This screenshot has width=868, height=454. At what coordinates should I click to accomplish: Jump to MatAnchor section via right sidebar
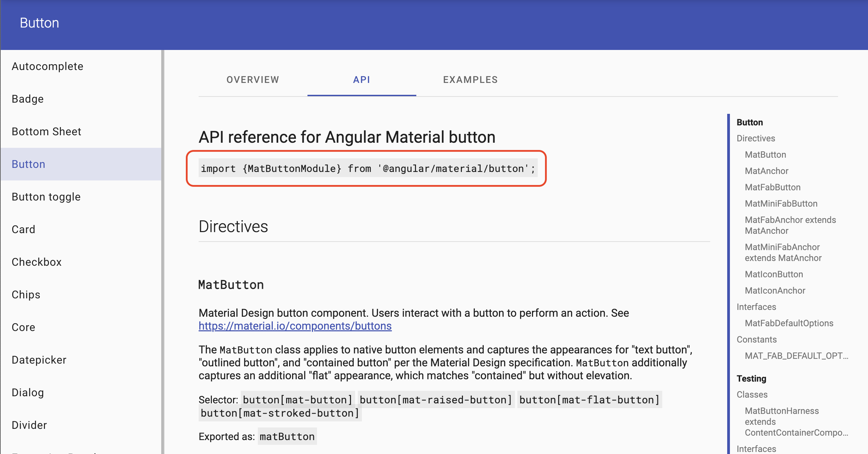coord(767,171)
